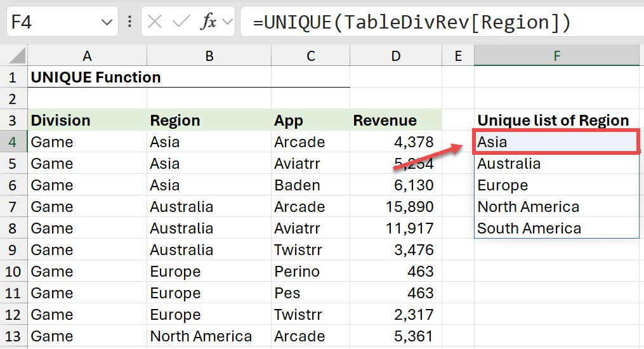Select column A header
The width and height of the screenshot is (644, 349).
point(87,56)
